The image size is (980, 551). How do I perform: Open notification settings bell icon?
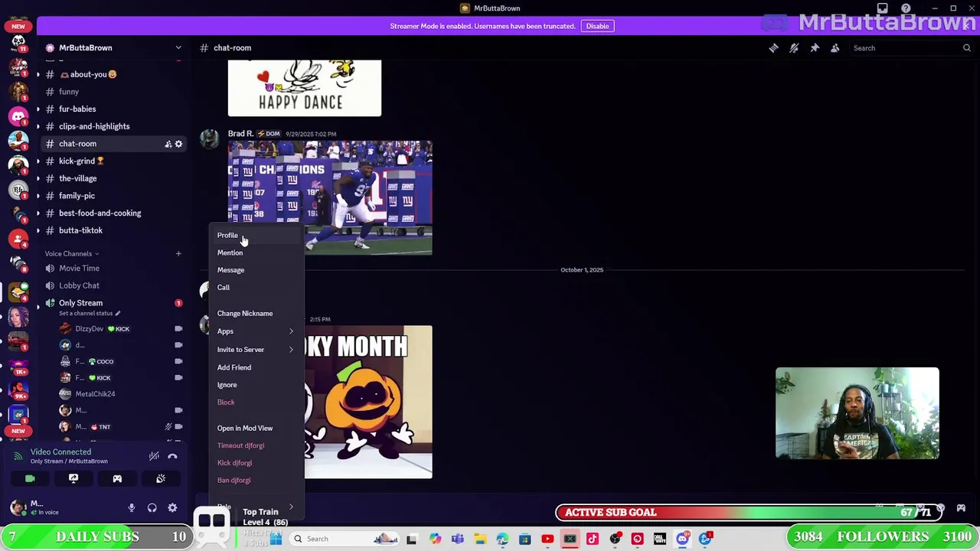tap(794, 48)
